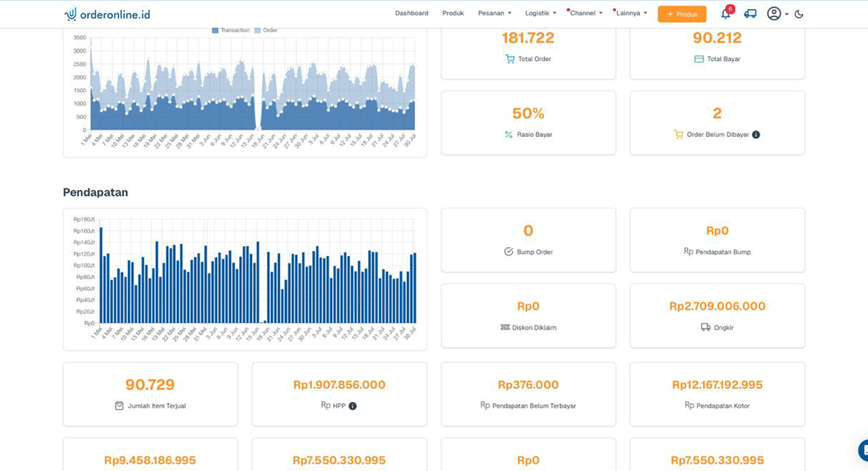Go to the Dashboard menu item
The width and height of the screenshot is (868, 471).
412,13
